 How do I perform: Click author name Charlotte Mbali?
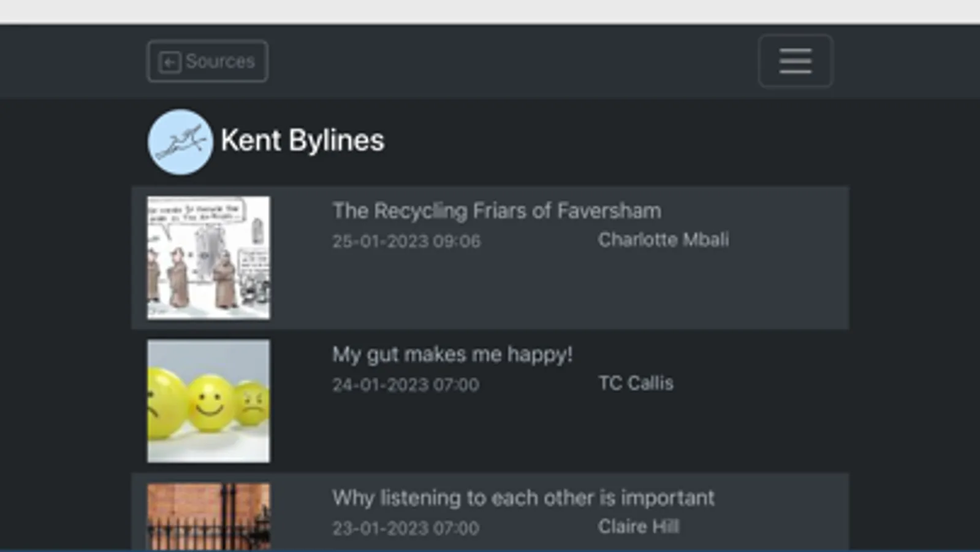[x=663, y=240]
